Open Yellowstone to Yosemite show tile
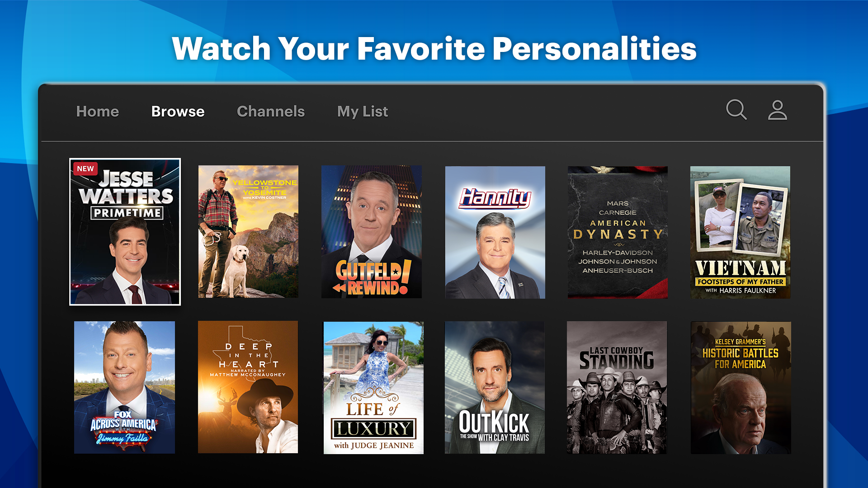The height and width of the screenshot is (488, 868). (248, 231)
